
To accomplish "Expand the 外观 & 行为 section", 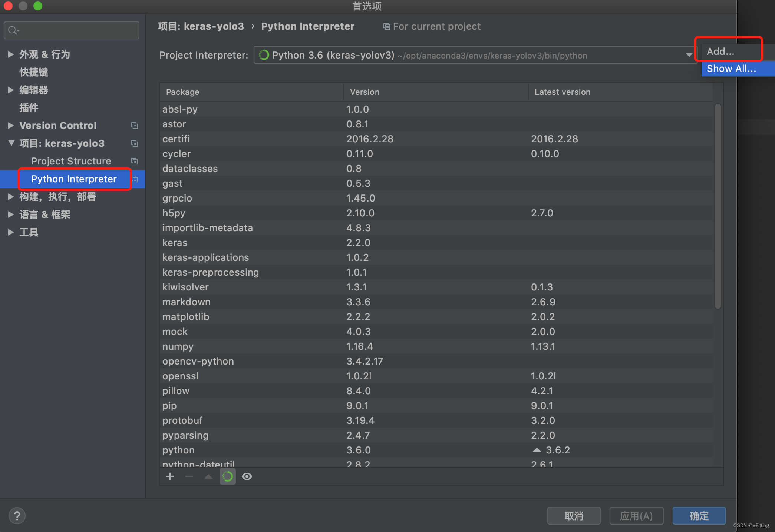I will point(11,54).
